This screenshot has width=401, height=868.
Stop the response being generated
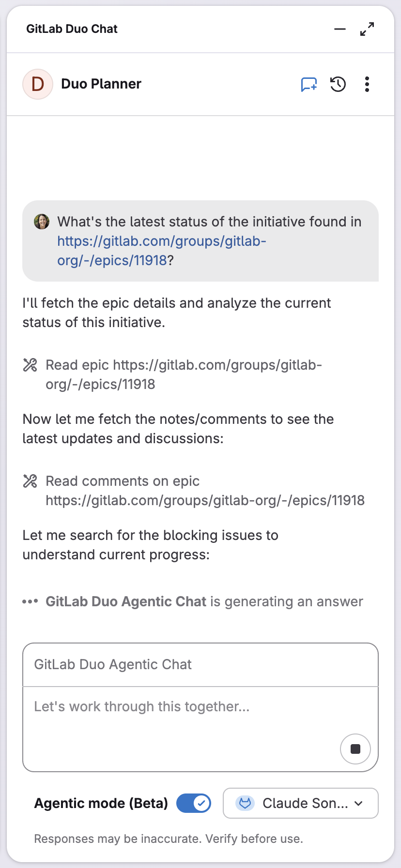tap(355, 748)
